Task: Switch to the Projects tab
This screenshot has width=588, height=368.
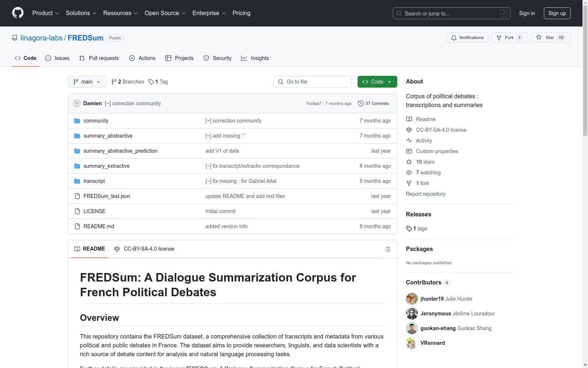Action: (x=179, y=58)
